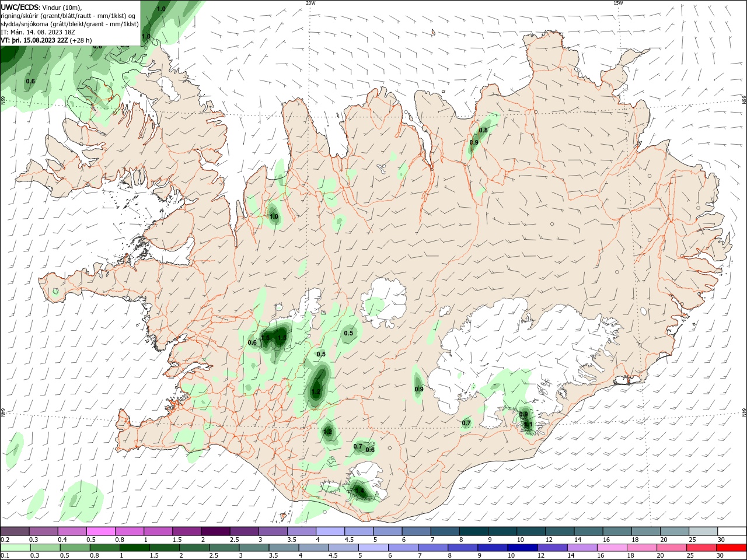The image size is (747, 560).
Task: Pick the bright pink 0.5 swatch, upper legend
Action: pyautogui.click(x=100, y=531)
